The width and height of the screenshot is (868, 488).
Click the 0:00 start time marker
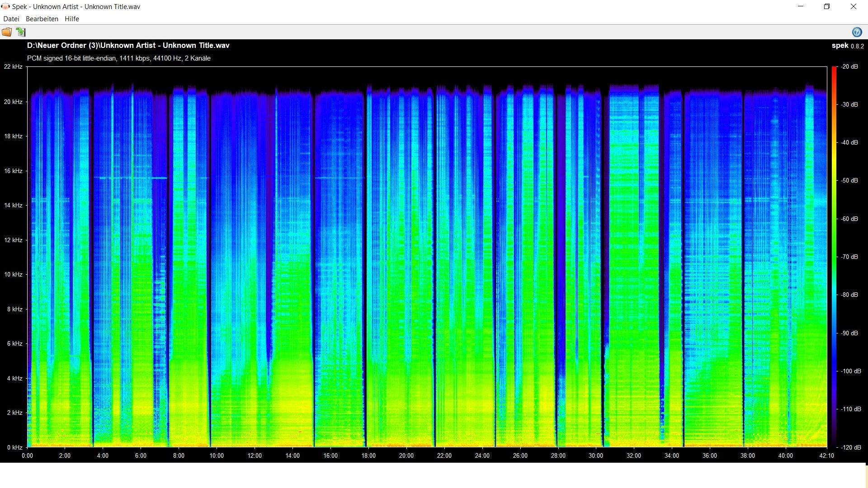[x=27, y=456]
